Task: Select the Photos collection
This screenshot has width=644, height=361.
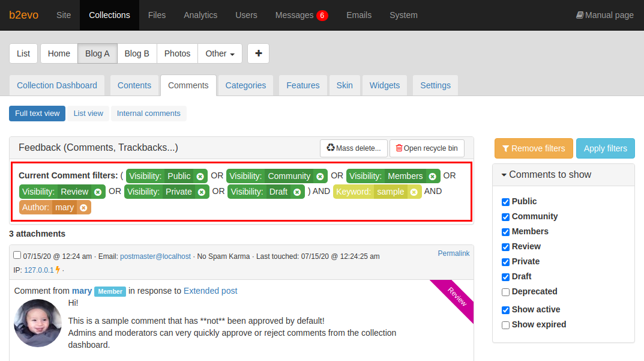Action: click(x=178, y=53)
